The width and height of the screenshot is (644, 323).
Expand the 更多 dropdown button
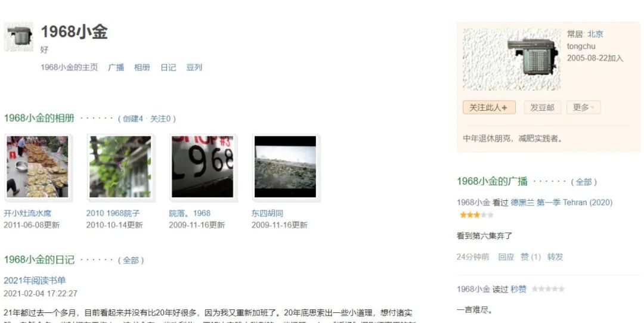click(x=584, y=107)
